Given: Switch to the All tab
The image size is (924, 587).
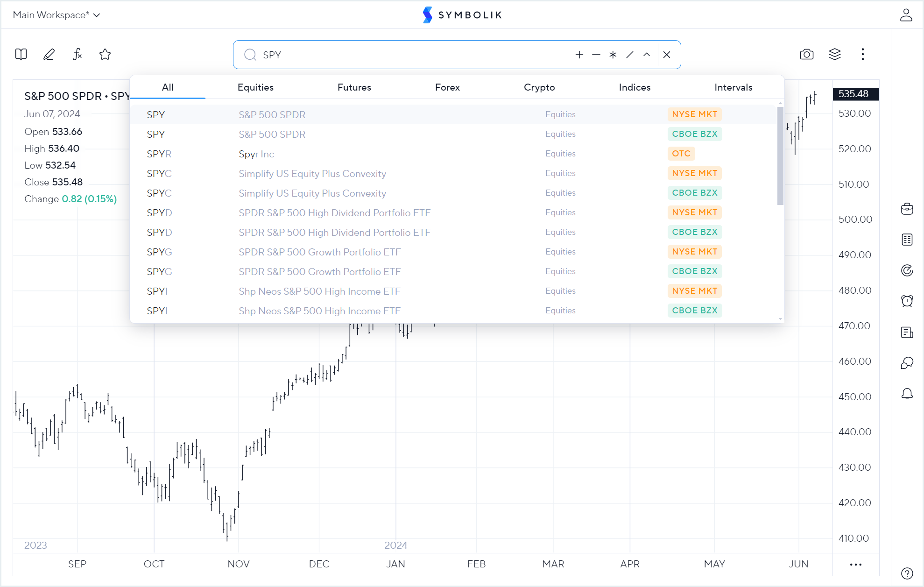Looking at the screenshot, I should coord(168,87).
